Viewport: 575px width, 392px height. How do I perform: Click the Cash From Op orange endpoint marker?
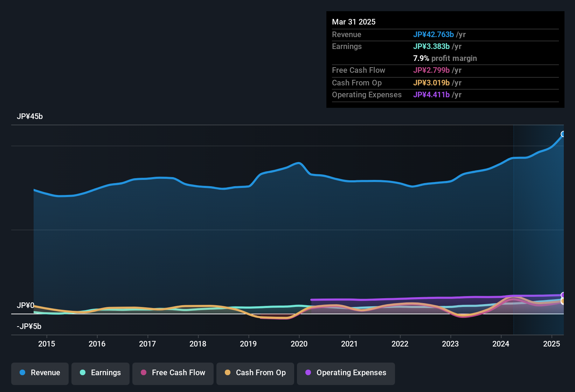pos(563,301)
